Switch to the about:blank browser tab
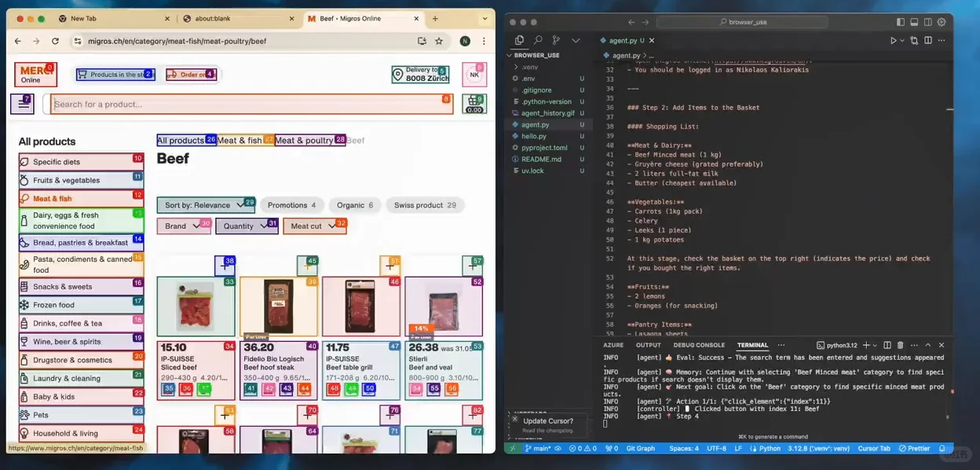The width and height of the screenshot is (980, 470). [240, 18]
